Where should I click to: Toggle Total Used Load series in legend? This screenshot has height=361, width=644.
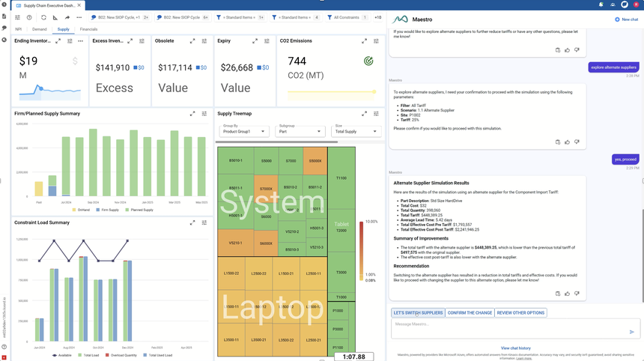pos(158,355)
